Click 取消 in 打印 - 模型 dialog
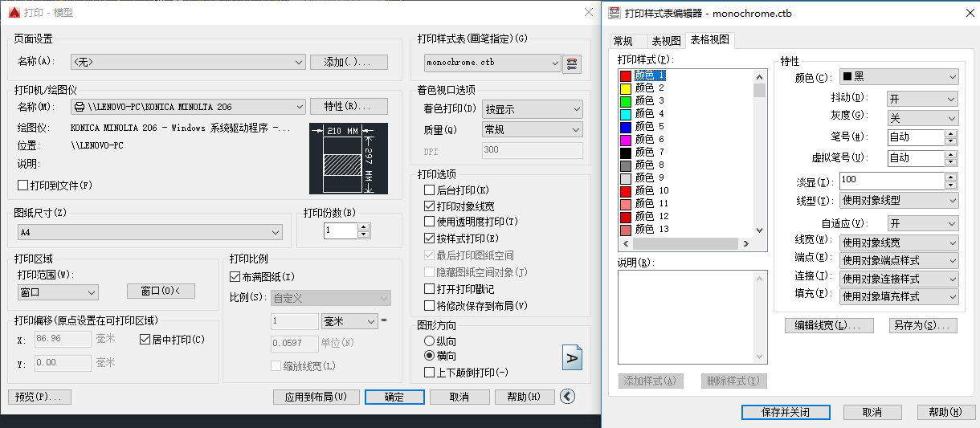Screen dimensions: 980x428 tap(459, 397)
